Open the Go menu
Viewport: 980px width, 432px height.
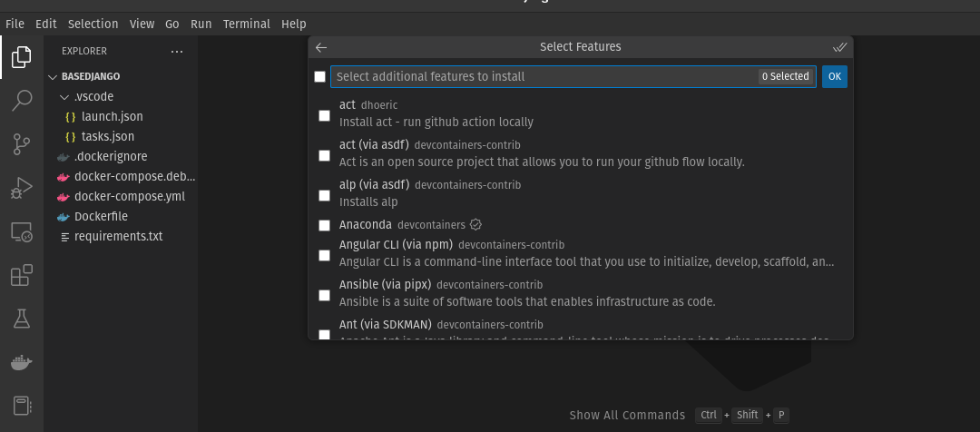(x=171, y=24)
